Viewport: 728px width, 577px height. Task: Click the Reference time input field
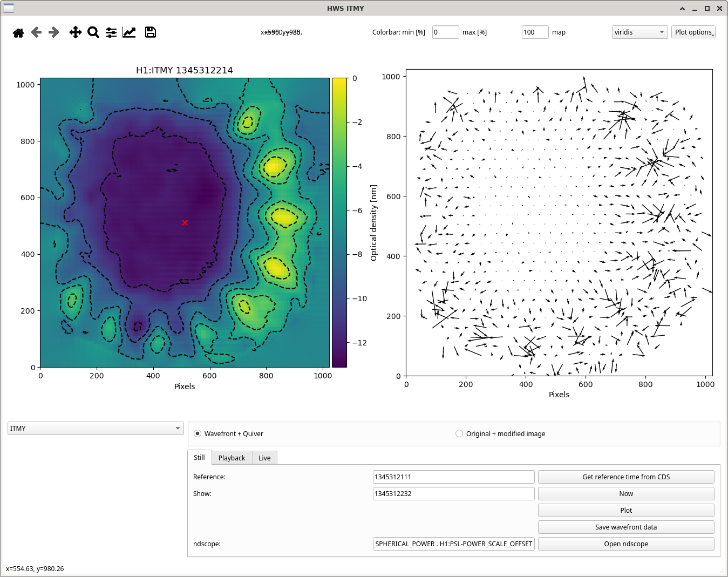click(x=453, y=477)
